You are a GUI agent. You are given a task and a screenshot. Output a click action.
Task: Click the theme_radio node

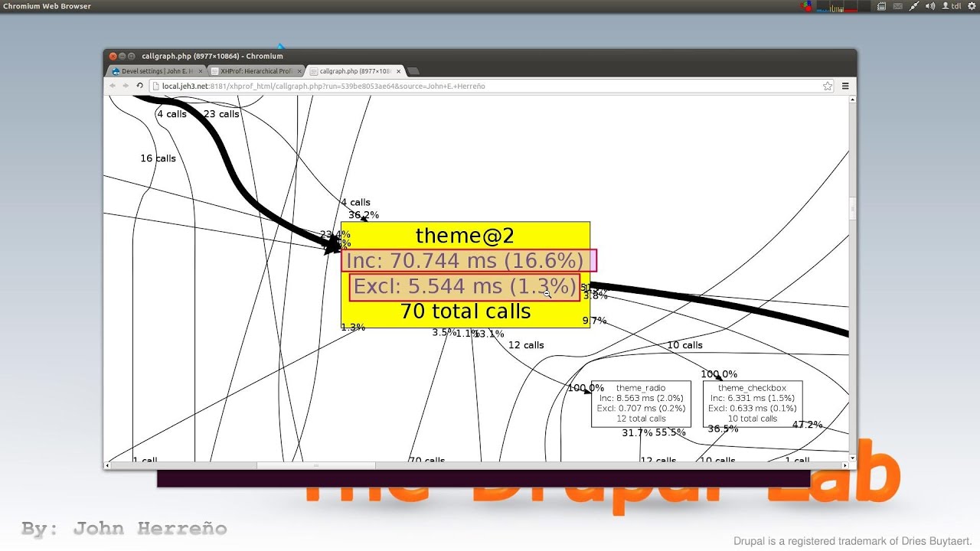pos(641,403)
